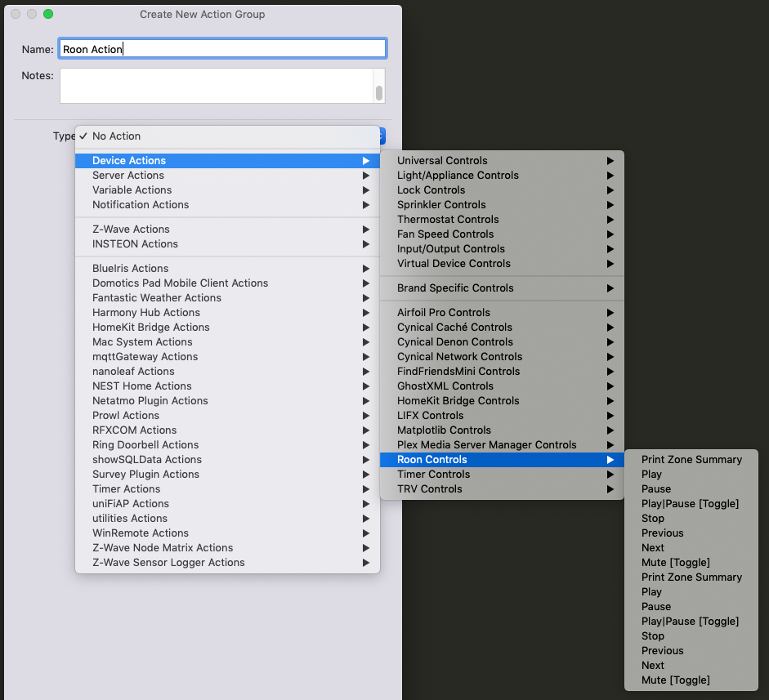This screenshot has height=700, width=769.
Task: Click the Name input field
Action: pyautogui.click(x=222, y=48)
